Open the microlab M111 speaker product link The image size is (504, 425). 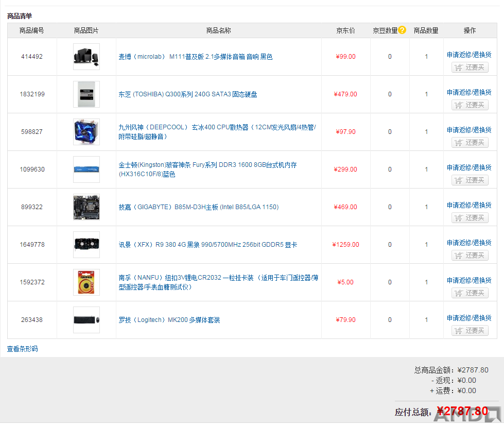tap(196, 57)
